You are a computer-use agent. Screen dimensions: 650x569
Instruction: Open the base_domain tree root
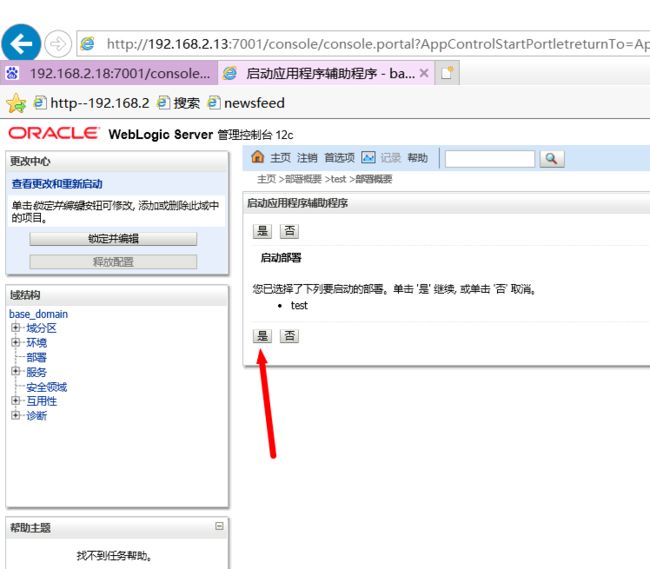coord(39,314)
